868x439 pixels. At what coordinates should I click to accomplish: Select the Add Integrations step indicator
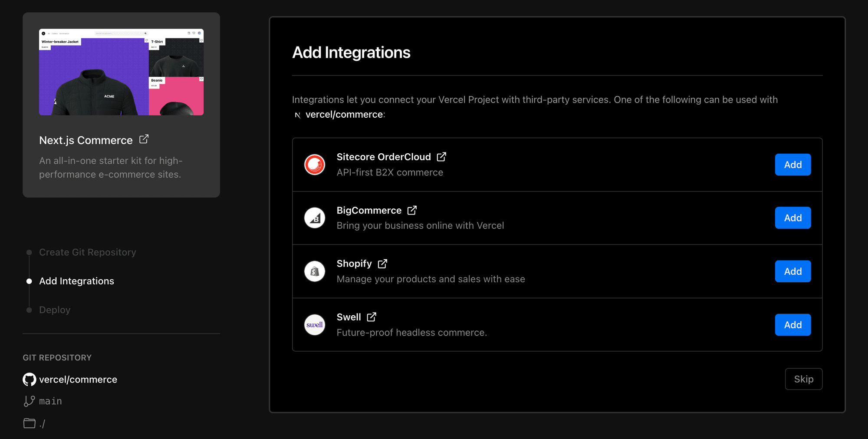29,281
